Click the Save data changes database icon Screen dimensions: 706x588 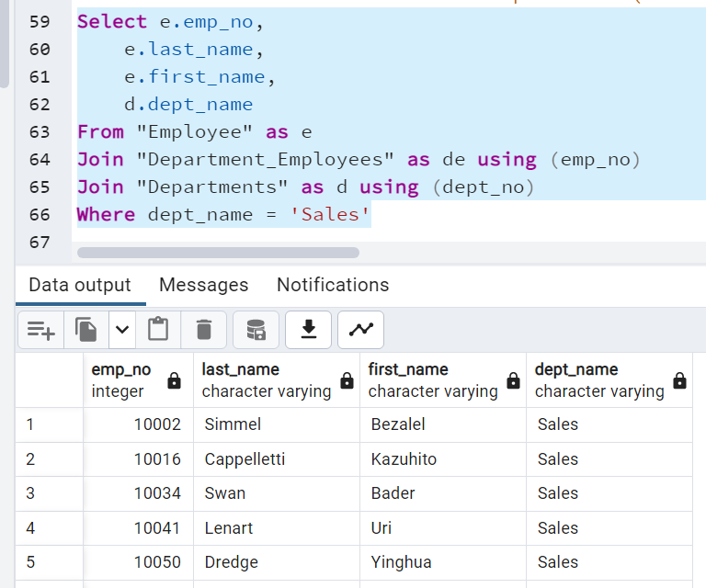click(x=256, y=330)
